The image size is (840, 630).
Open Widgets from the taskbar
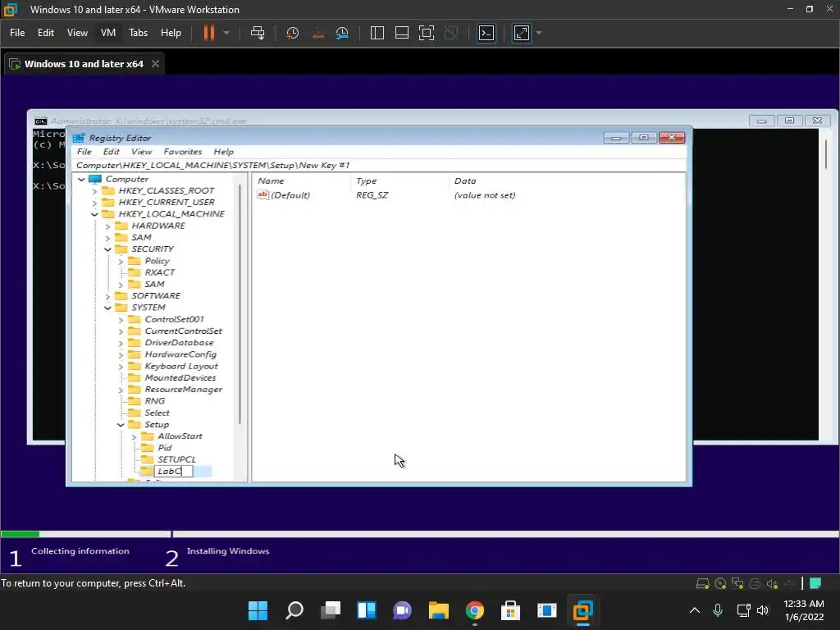(367, 610)
